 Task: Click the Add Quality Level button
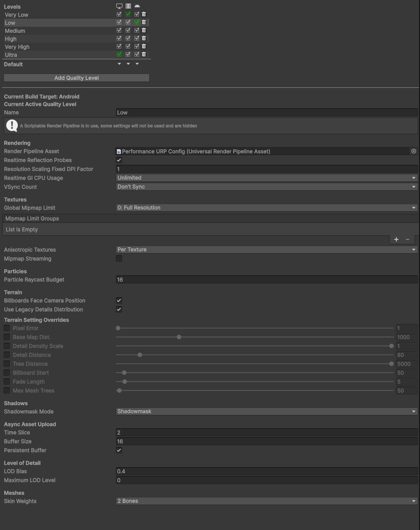pos(76,78)
